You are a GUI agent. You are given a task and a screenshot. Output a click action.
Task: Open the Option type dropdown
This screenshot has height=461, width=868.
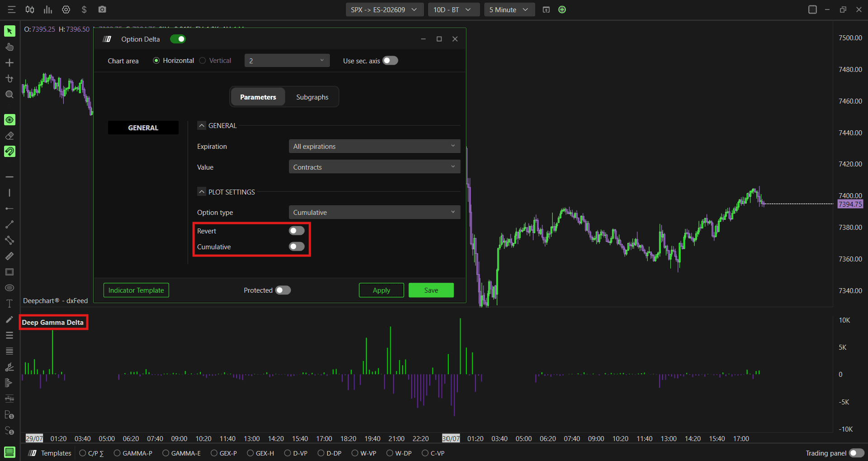(375, 212)
